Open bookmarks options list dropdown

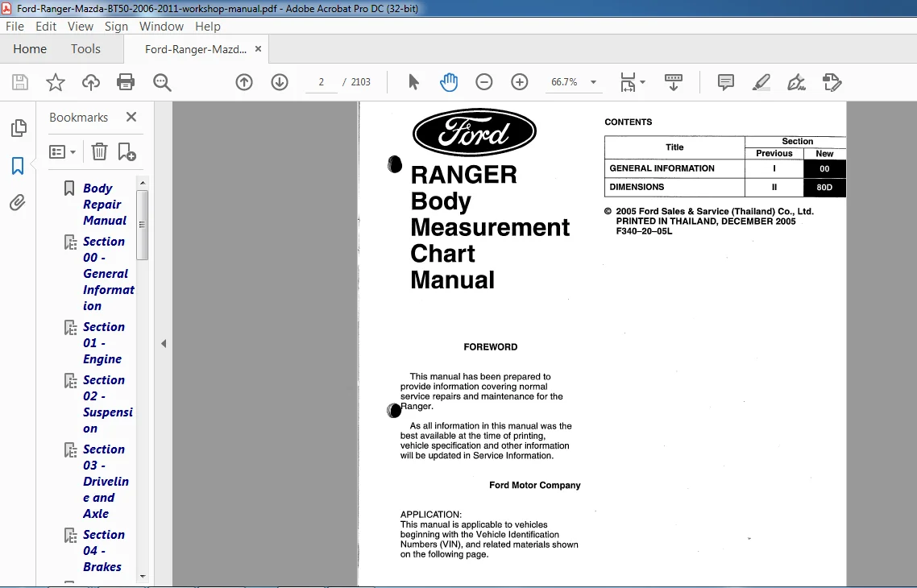(63, 152)
